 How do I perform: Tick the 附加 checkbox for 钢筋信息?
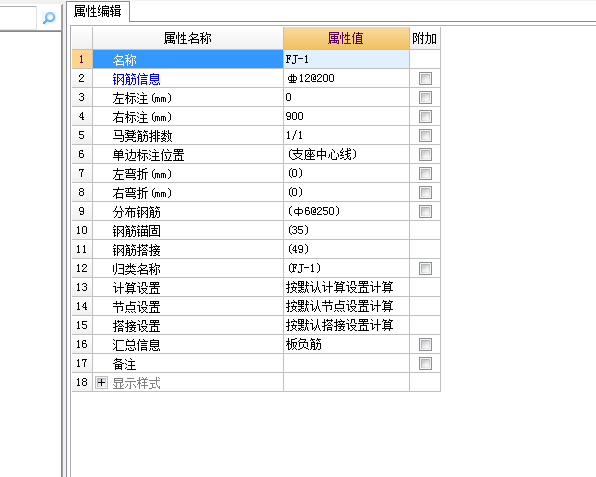425,78
